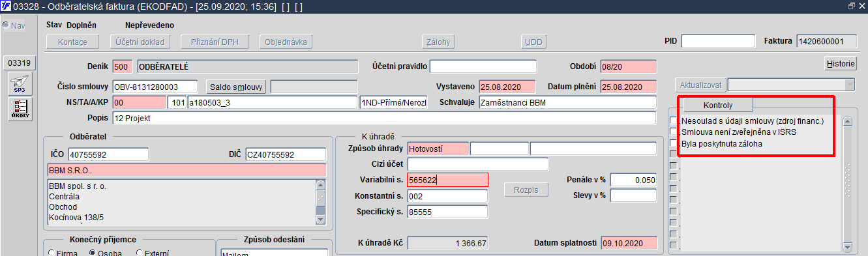Click the Saldo smlouvy button

pyautogui.click(x=236, y=87)
